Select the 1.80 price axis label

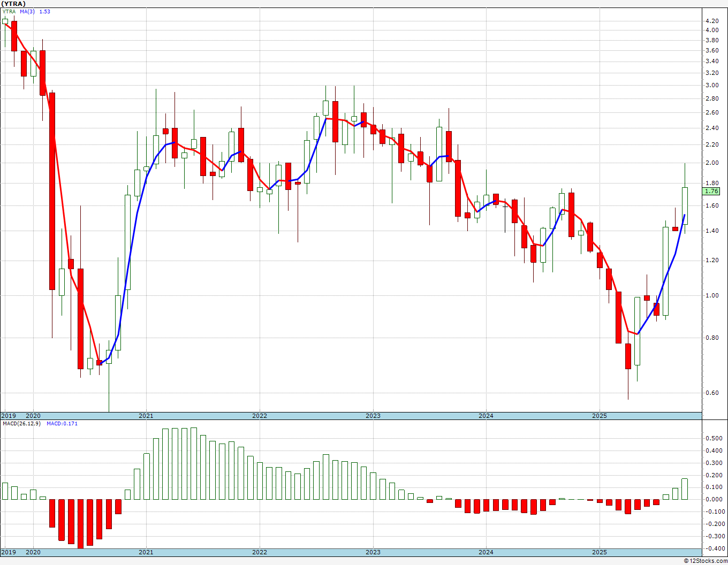click(x=712, y=183)
